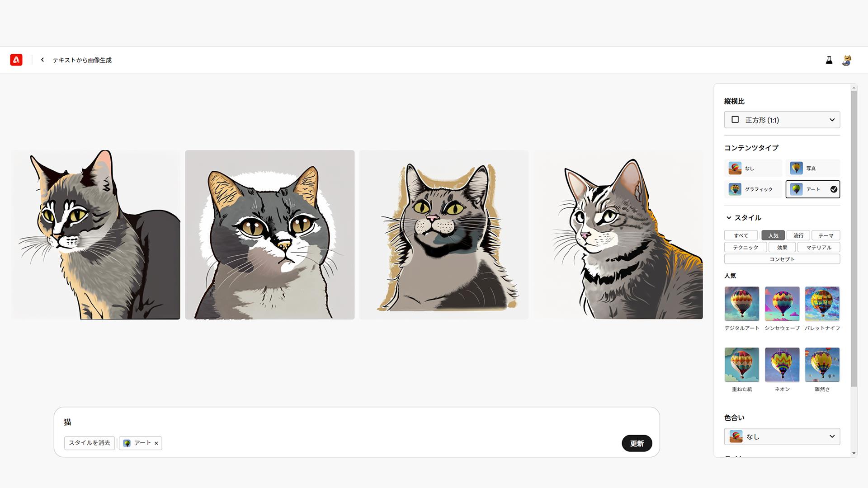Go back using the left chevron arrow
Viewport: 868px width, 488px height.
click(x=42, y=60)
